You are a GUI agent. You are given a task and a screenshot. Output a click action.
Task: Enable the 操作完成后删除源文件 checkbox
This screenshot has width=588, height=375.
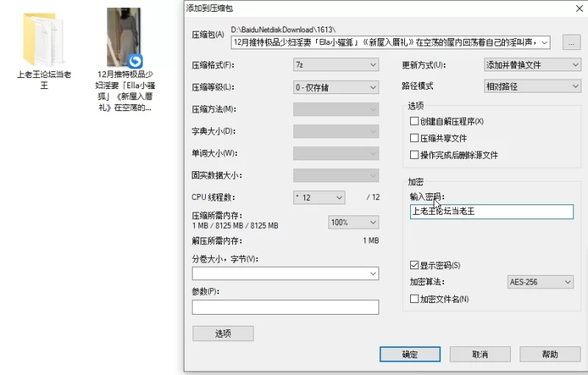(414, 155)
